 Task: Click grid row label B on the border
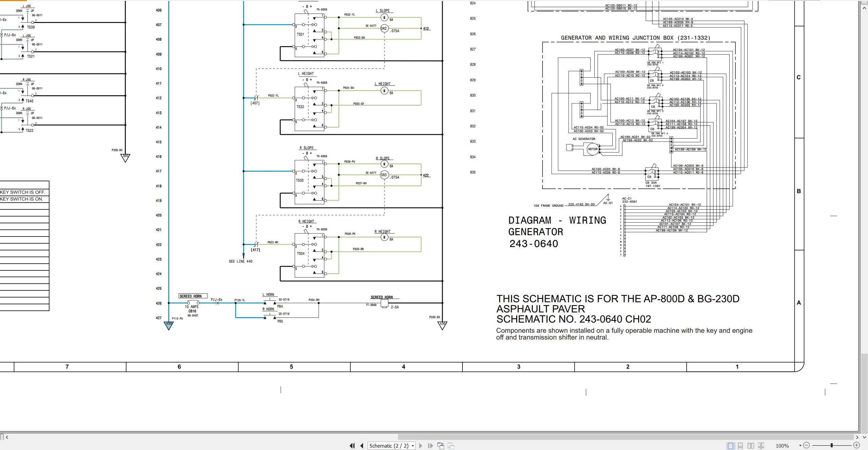point(799,191)
